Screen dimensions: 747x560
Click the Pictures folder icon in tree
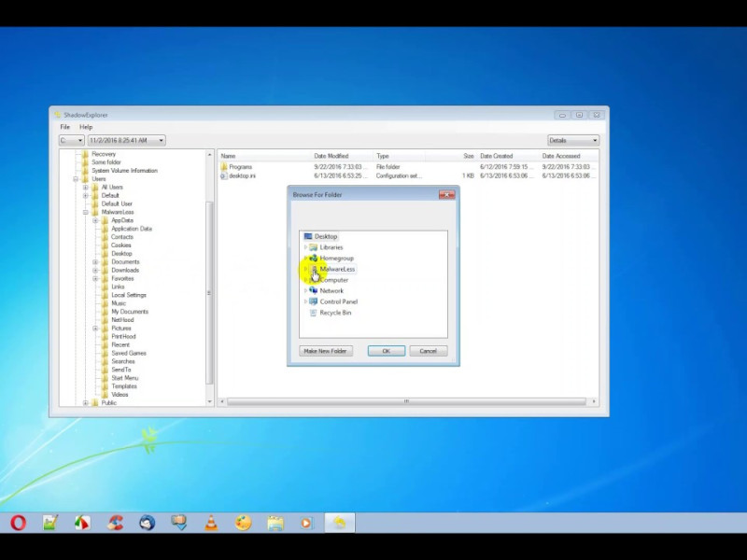pos(105,329)
